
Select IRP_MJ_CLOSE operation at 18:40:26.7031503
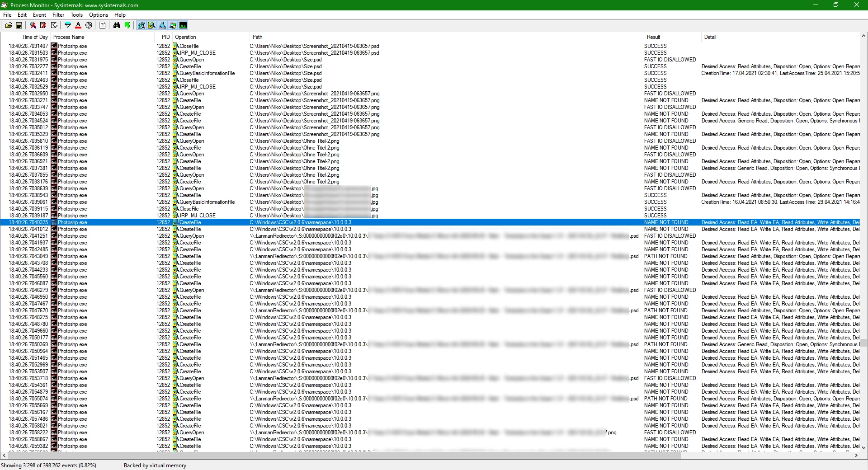click(198, 53)
